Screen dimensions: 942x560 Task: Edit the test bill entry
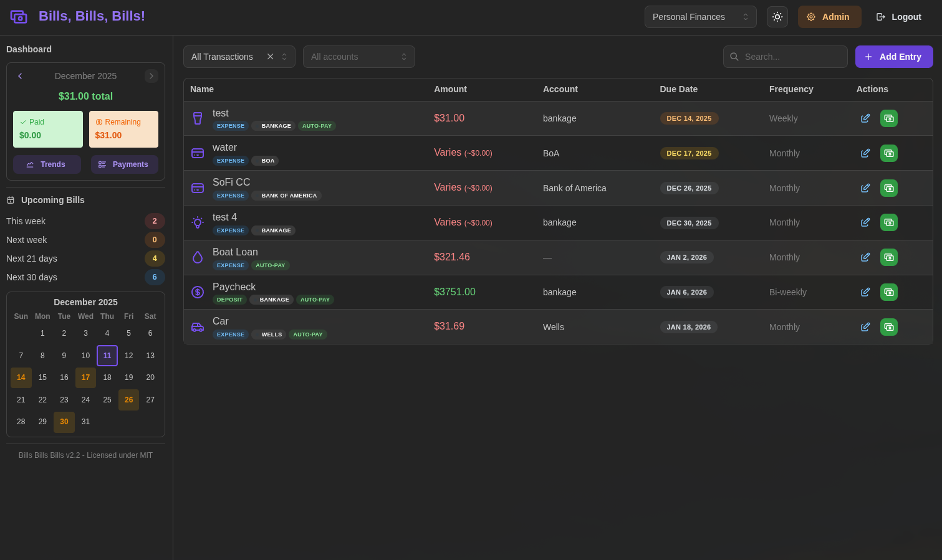[x=865, y=118]
